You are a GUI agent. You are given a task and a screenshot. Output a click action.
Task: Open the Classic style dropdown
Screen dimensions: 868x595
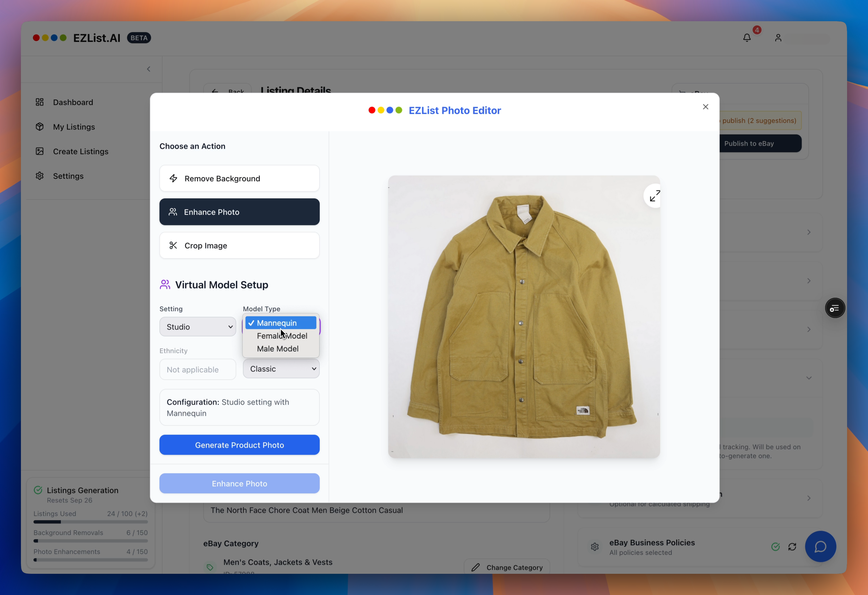(x=281, y=369)
